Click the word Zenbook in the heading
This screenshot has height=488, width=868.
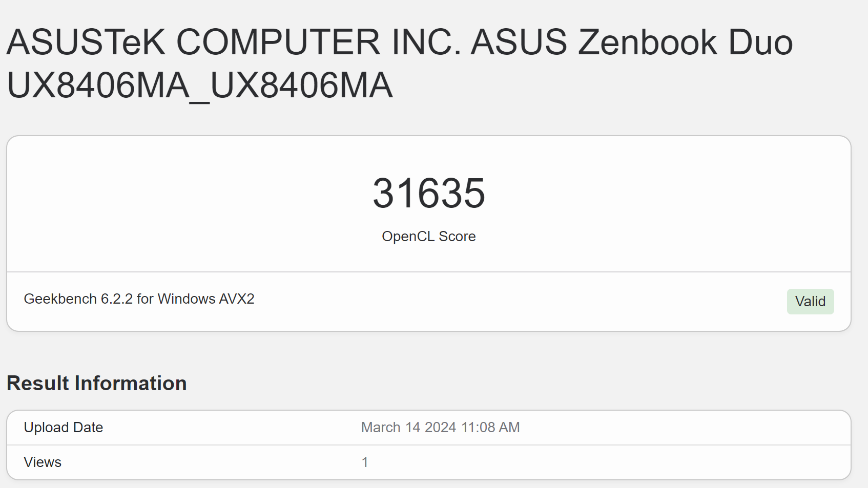pyautogui.click(x=648, y=42)
